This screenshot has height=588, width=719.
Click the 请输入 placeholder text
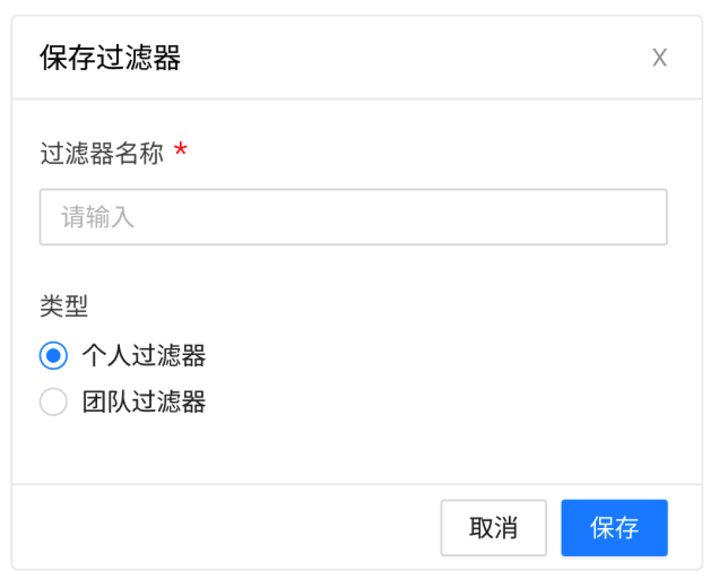point(98,217)
